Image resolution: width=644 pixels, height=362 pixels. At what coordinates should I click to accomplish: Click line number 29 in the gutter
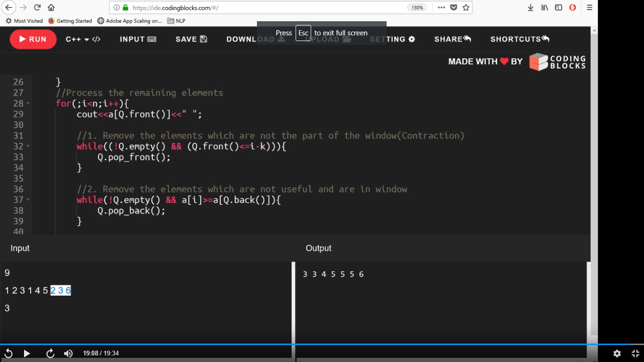pyautogui.click(x=18, y=114)
